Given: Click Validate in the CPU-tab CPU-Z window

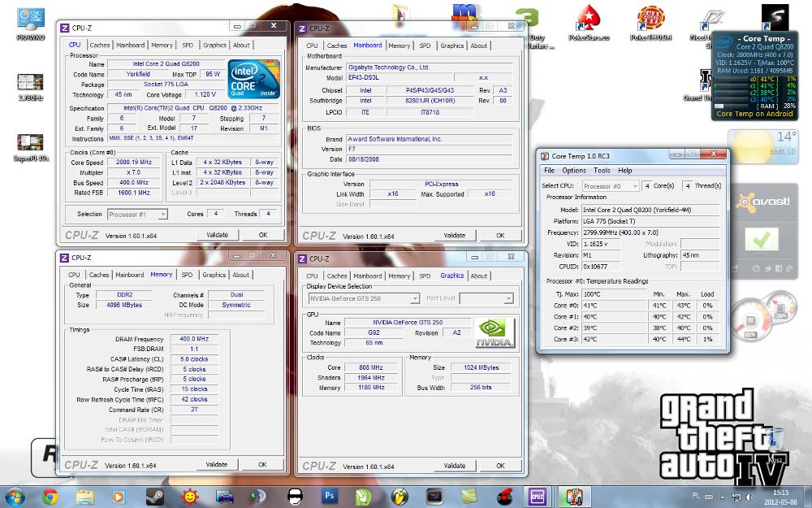Looking at the screenshot, I should (x=217, y=235).
